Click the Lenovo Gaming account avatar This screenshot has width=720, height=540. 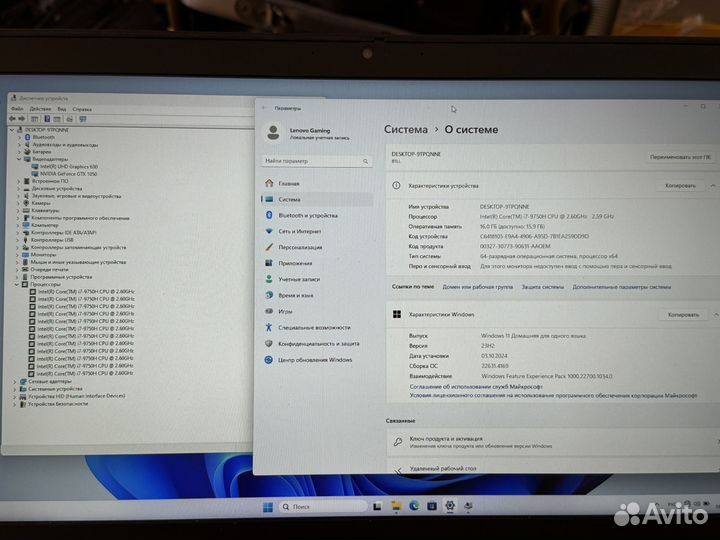[273, 133]
